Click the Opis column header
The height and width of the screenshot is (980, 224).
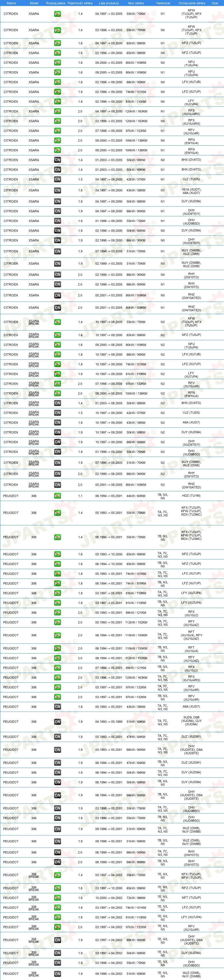[x=215, y=3]
